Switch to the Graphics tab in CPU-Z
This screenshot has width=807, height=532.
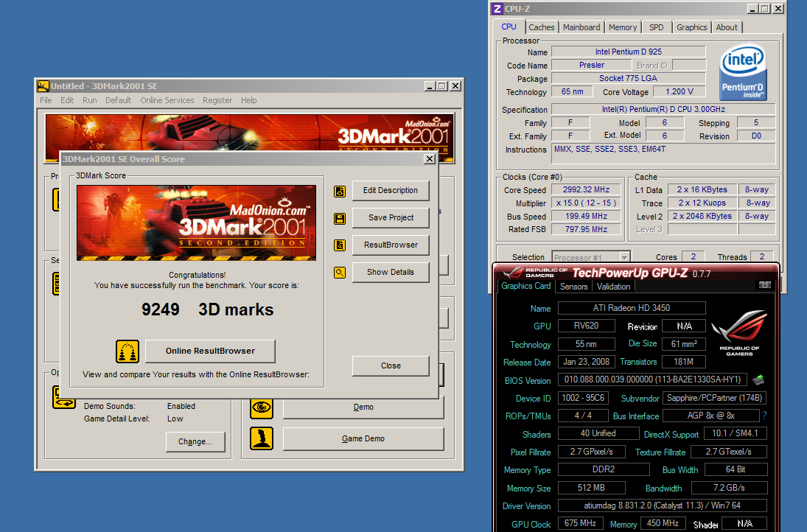pyautogui.click(x=692, y=27)
